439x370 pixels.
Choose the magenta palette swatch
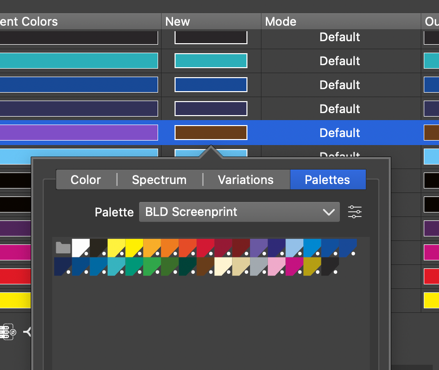point(294,266)
